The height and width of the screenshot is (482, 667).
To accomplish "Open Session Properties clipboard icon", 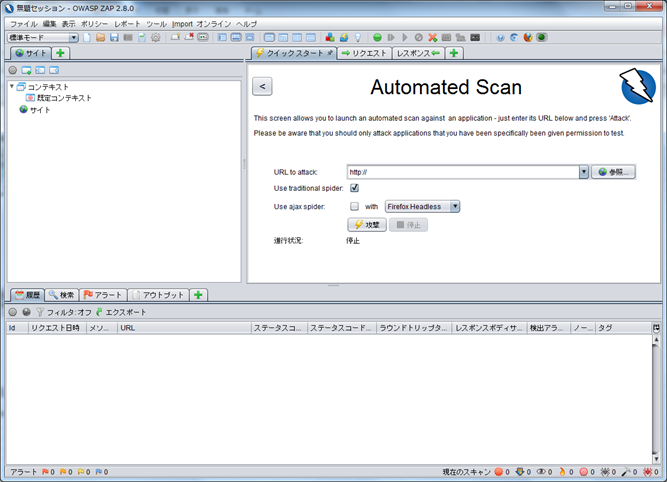I will 142,37.
